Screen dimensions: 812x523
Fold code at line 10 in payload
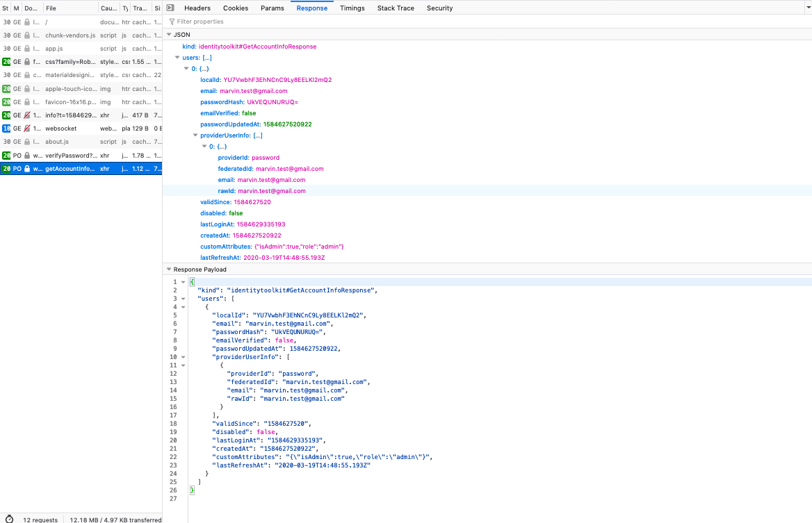click(183, 357)
